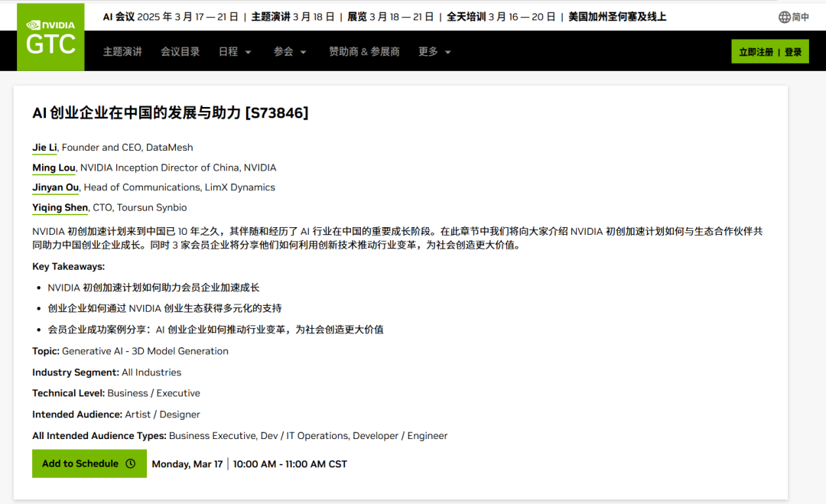The height and width of the screenshot is (504, 826).
Task: Click bullet NVIDIA 初创加速计划如何助力会员企业加速成长
Action: pyautogui.click(x=154, y=288)
